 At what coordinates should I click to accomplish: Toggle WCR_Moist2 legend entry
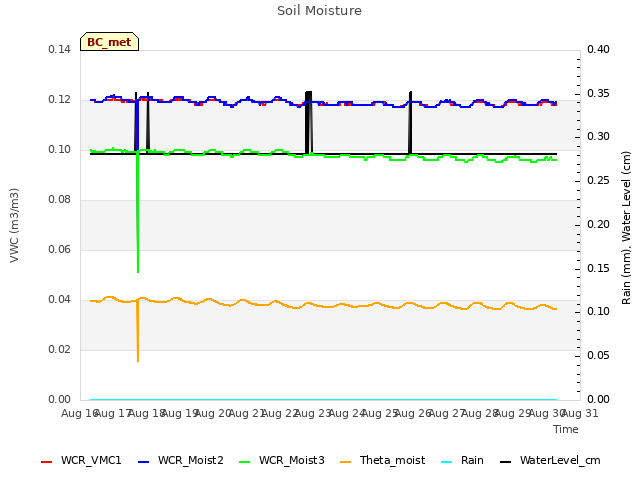click(181, 460)
